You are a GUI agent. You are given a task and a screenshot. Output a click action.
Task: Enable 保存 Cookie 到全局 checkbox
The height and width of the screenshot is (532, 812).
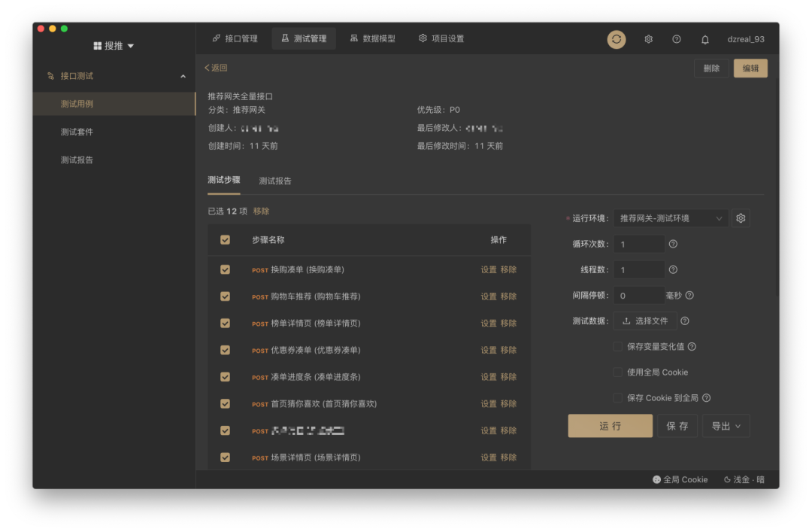pos(618,398)
